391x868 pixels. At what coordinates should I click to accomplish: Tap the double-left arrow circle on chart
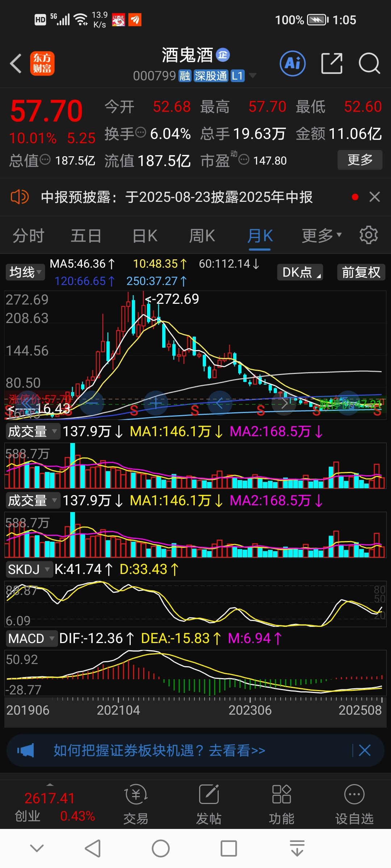pyautogui.click(x=28, y=403)
